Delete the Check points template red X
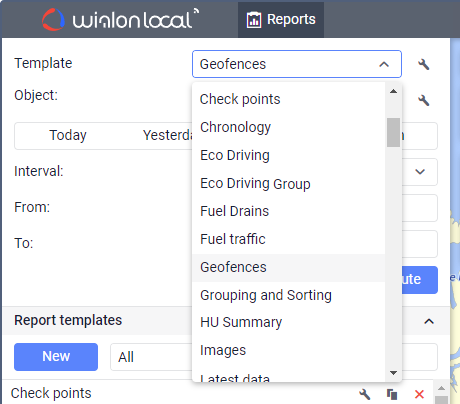Screen dimensions: 460x404 pos(419,394)
